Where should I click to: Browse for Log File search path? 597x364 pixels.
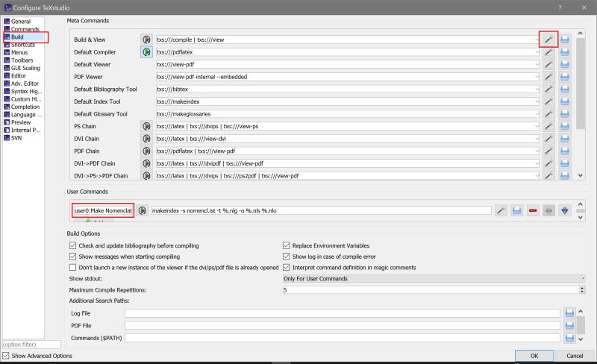pyautogui.click(x=569, y=313)
